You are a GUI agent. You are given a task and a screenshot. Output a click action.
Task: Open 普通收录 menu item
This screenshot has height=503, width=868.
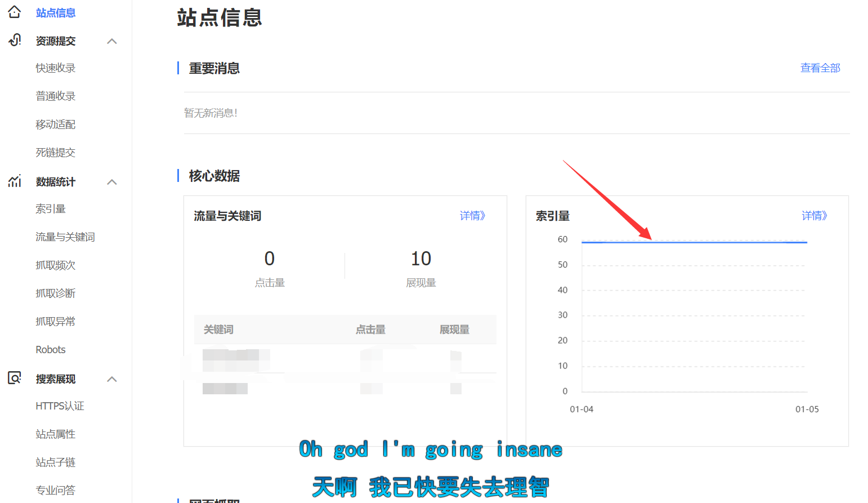click(x=56, y=96)
